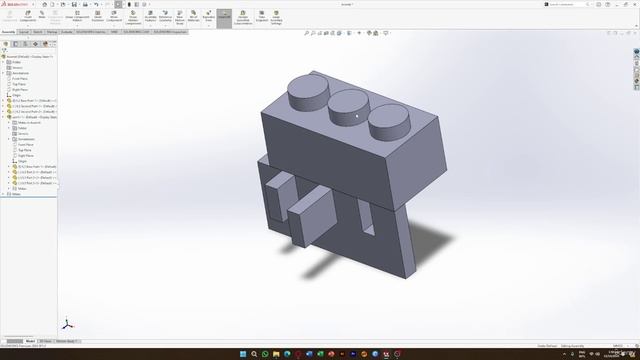Open the Assembly Features tool
The width and height of the screenshot is (640, 360).
pos(150,16)
